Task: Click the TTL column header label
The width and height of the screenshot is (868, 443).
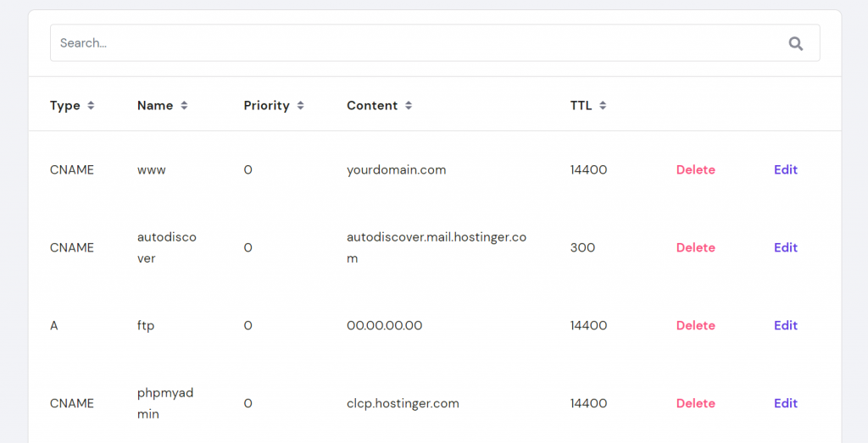Action: tap(581, 106)
